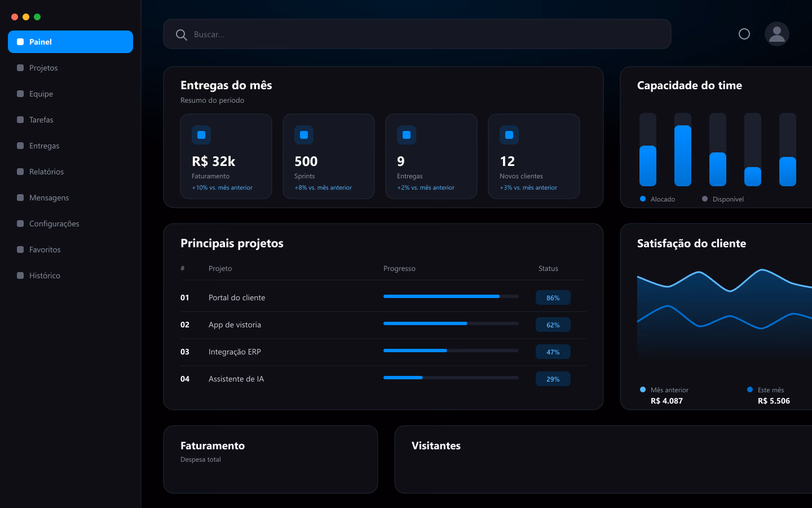
Task: Click the 86% status badge
Action: pyautogui.click(x=553, y=297)
